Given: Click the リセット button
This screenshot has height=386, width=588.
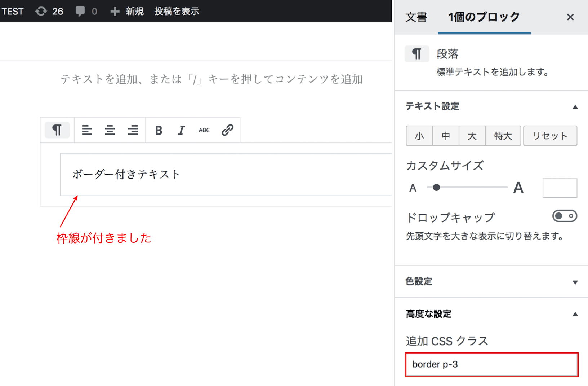Looking at the screenshot, I should click(x=550, y=136).
